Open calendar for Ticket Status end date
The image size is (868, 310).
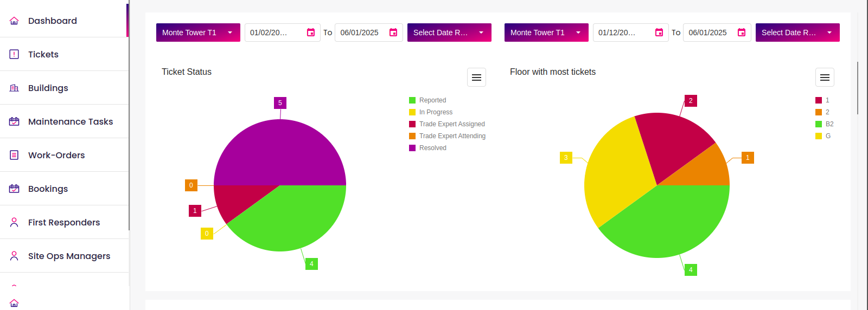[393, 33]
